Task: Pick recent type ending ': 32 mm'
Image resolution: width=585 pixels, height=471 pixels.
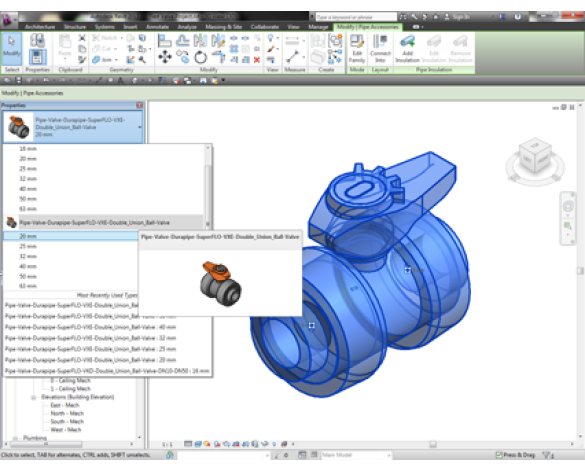Action: pos(90,338)
